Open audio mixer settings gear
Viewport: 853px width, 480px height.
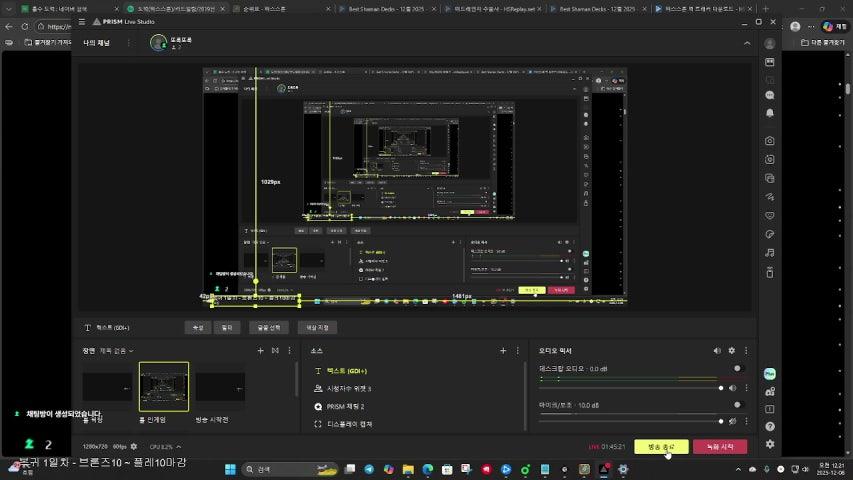tap(731, 351)
